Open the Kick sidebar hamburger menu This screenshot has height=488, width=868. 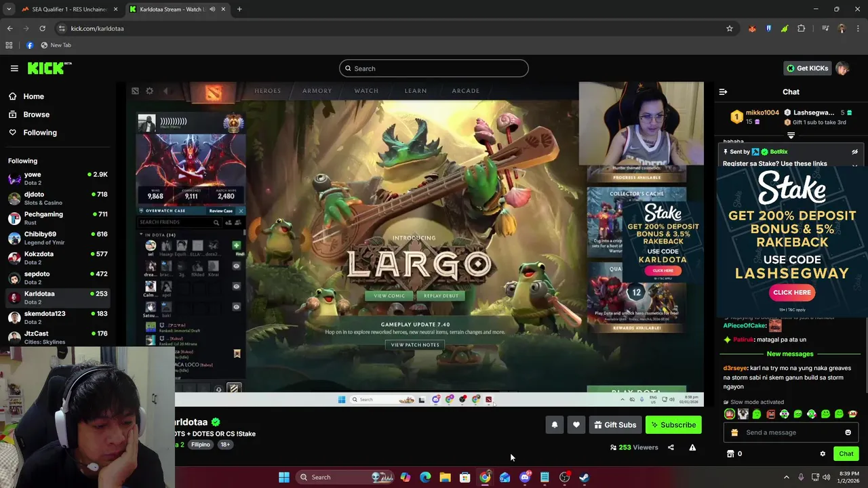tap(14, 68)
